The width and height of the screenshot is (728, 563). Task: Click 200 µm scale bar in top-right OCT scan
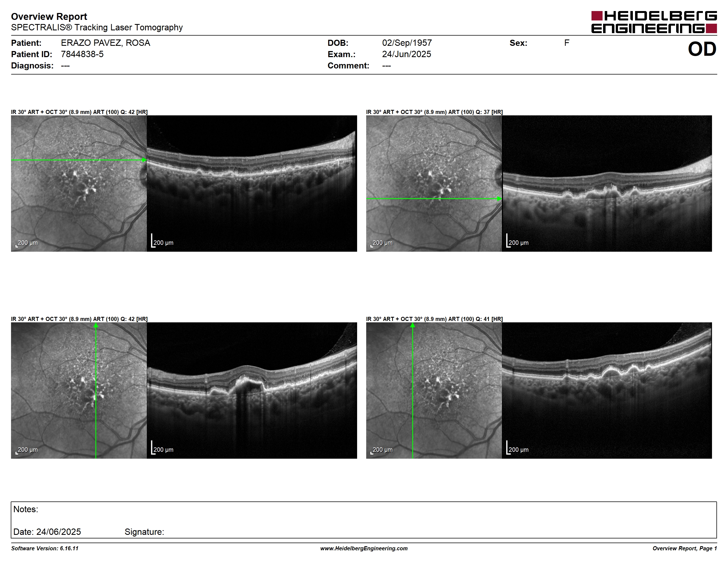pos(517,241)
